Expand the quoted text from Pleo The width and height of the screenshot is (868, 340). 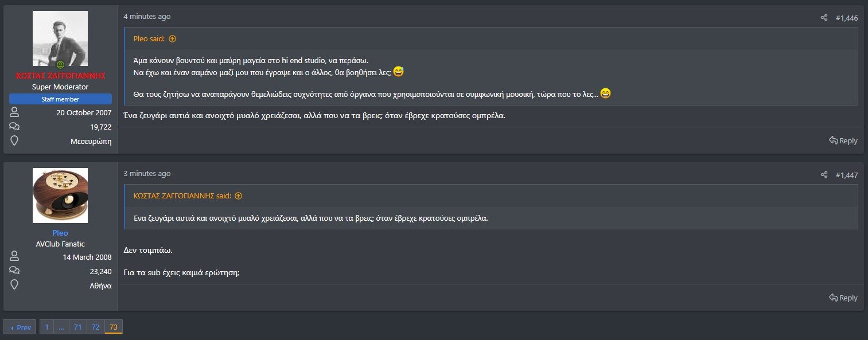[172, 38]
